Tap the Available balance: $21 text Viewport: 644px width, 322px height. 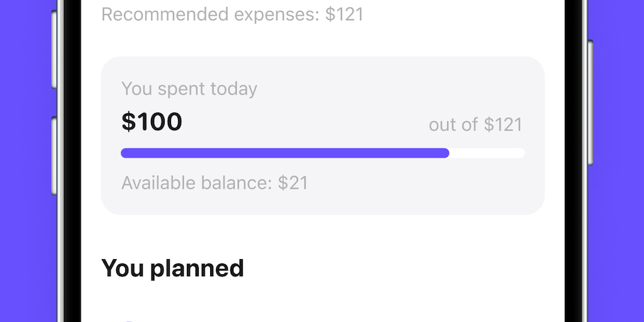click(x=214, y=183)
